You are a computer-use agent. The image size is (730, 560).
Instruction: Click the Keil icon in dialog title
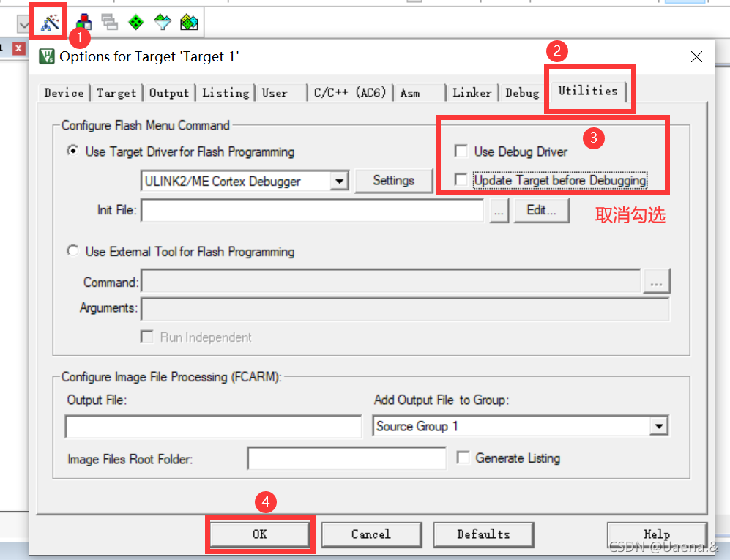(x=47, y=57)
